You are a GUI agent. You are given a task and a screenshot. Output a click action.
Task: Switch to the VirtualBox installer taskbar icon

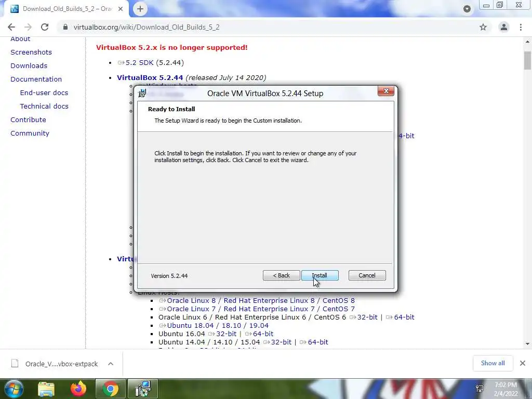[x=143, y=389]
